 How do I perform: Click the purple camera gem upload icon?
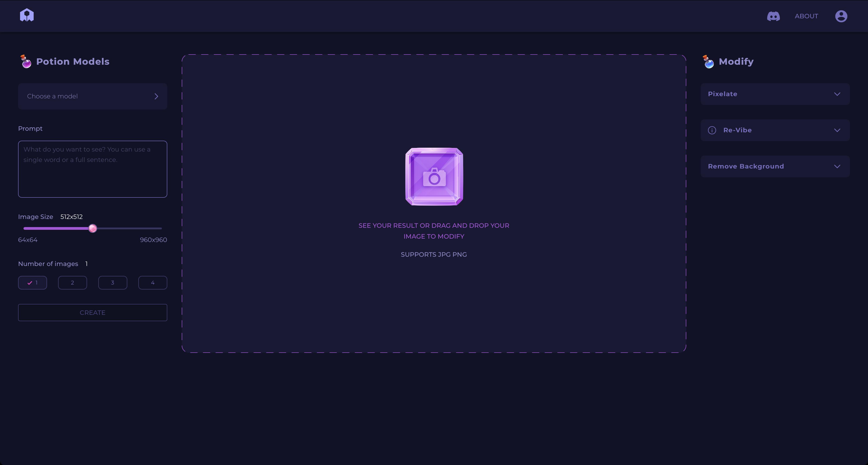[434, 176]
